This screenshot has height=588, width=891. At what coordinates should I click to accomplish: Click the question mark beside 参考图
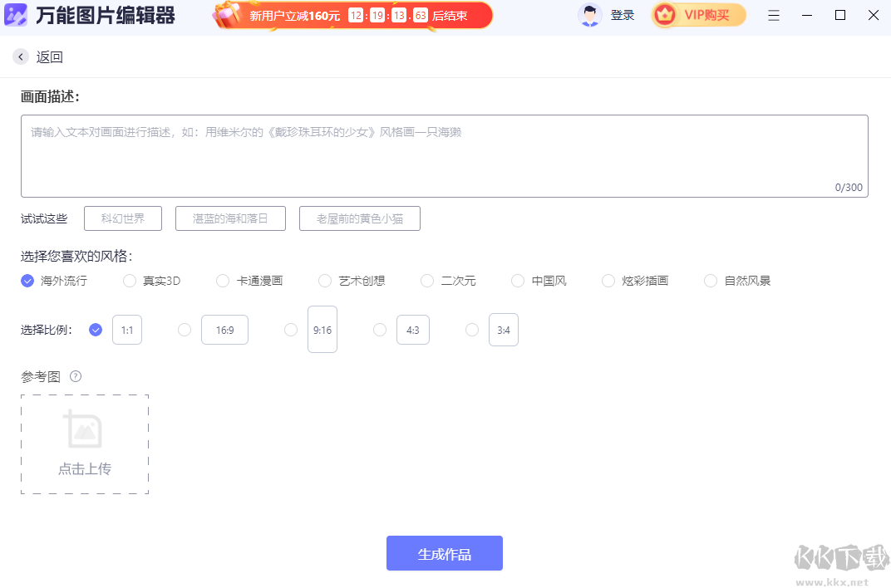76,376
